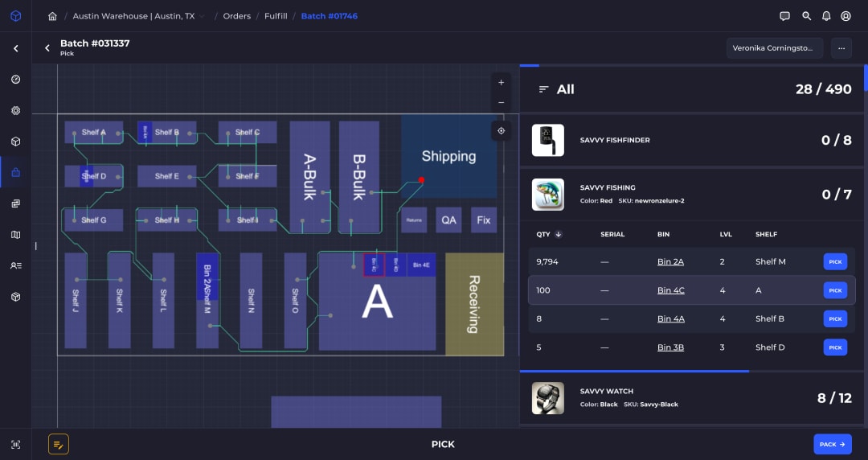
Task: Open settings gear icon in sidebar
Action: pos(15,110)
